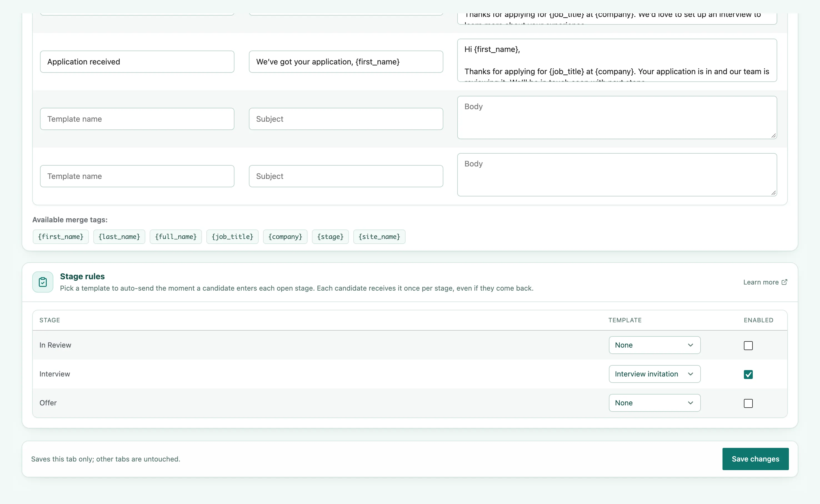Uncheck the Interview stage enabled checkbox
Viewport: 820px width, 504px height.
(x=748, y=374)
